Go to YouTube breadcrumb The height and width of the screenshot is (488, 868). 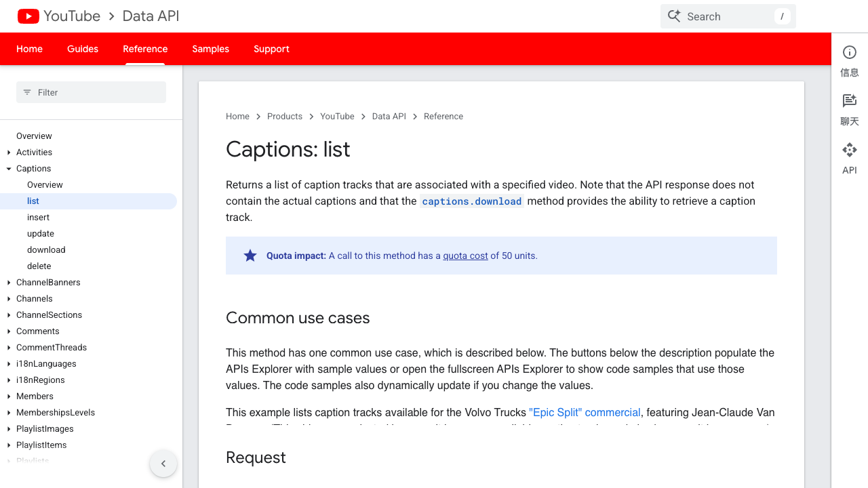point(337,117)
